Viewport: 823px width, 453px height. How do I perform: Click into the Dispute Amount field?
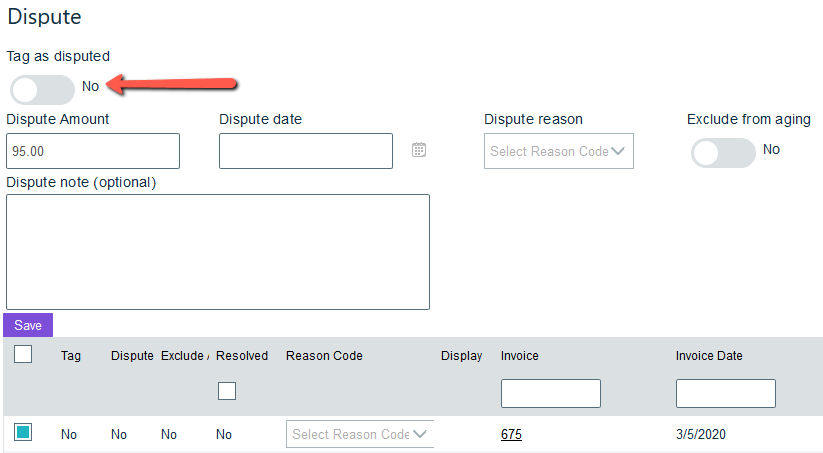coord(93,151)
